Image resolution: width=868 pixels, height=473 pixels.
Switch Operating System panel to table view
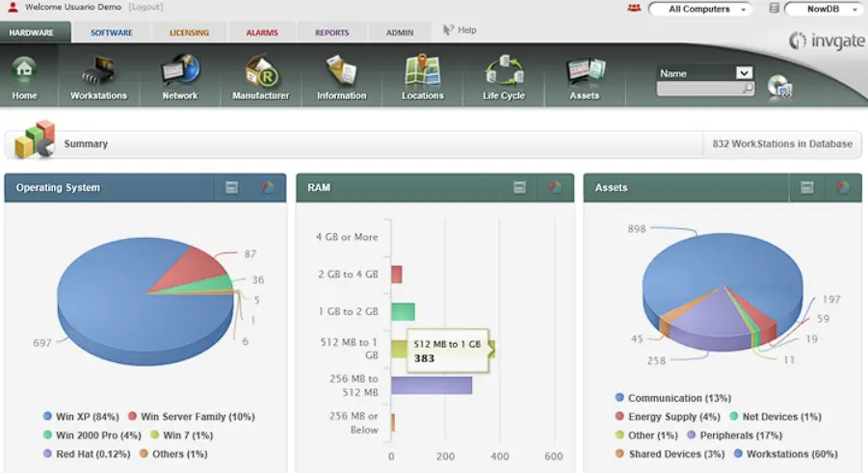[231, 188]
